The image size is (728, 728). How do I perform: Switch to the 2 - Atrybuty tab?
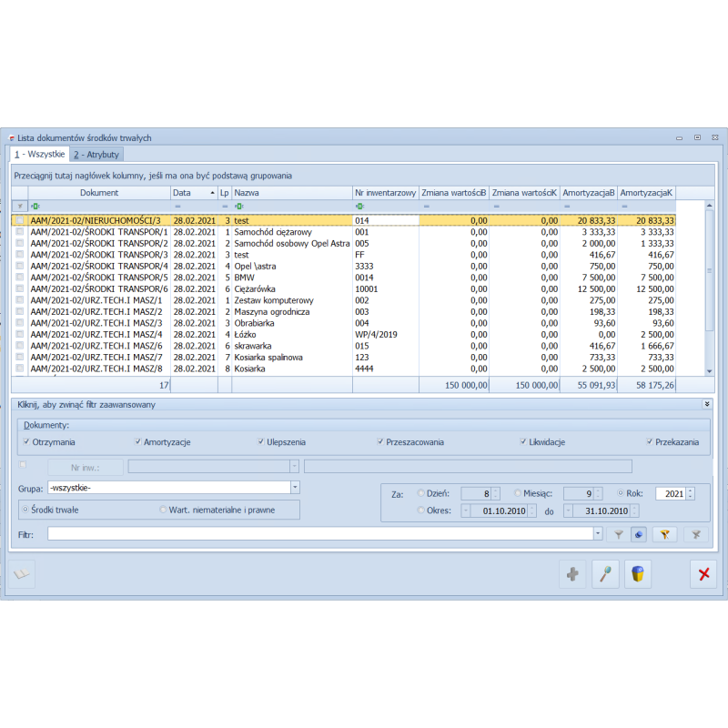[96, 155]
